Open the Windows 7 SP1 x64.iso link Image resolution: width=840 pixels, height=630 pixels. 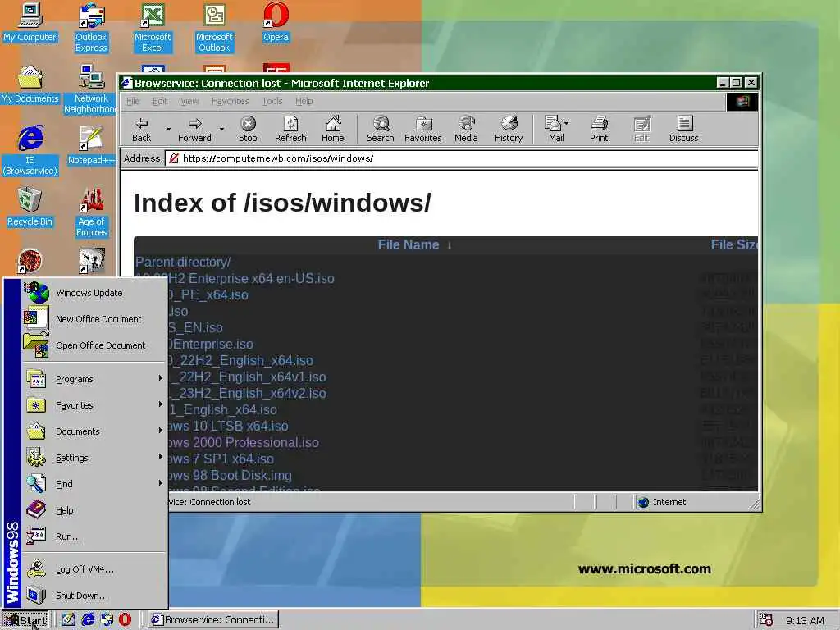point(221,459)
